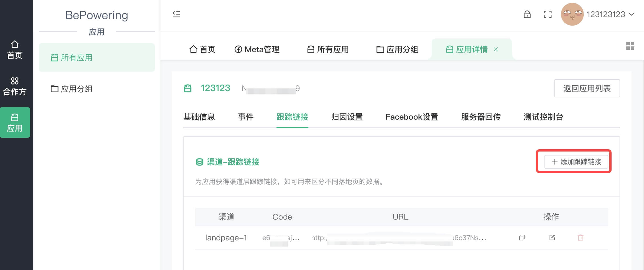
Task: Close the 应用详情 tab
Action: 496,49
